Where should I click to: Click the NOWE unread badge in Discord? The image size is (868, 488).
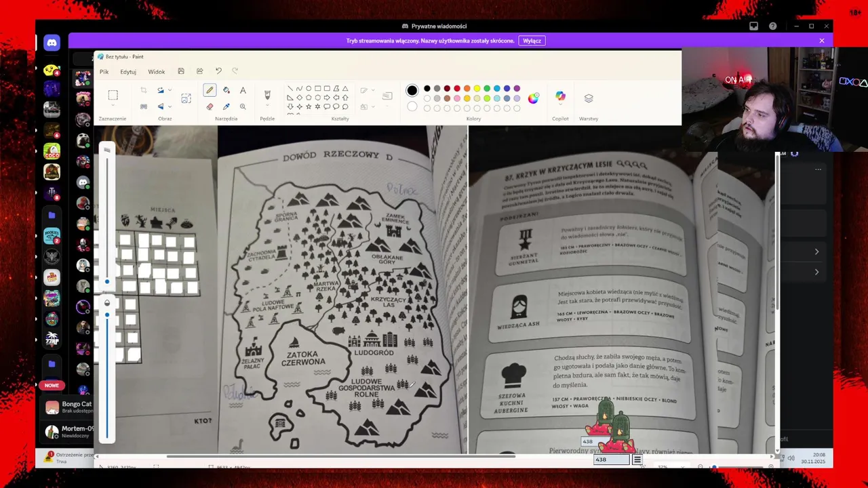52,385
